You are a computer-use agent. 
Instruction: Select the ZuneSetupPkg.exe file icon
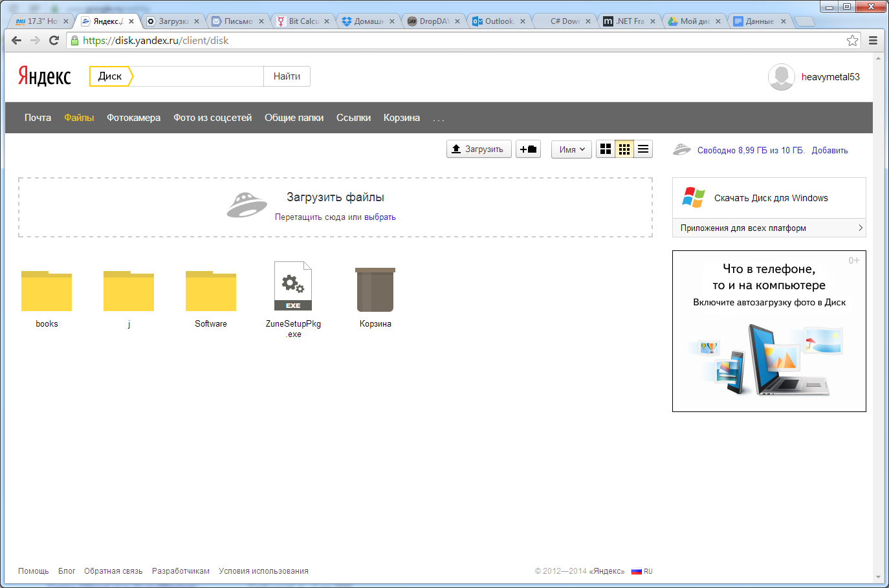tap(293, 286)
